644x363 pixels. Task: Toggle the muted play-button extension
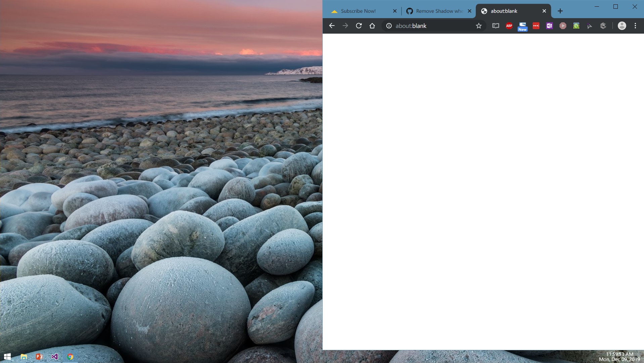click(x=563, y=26)
